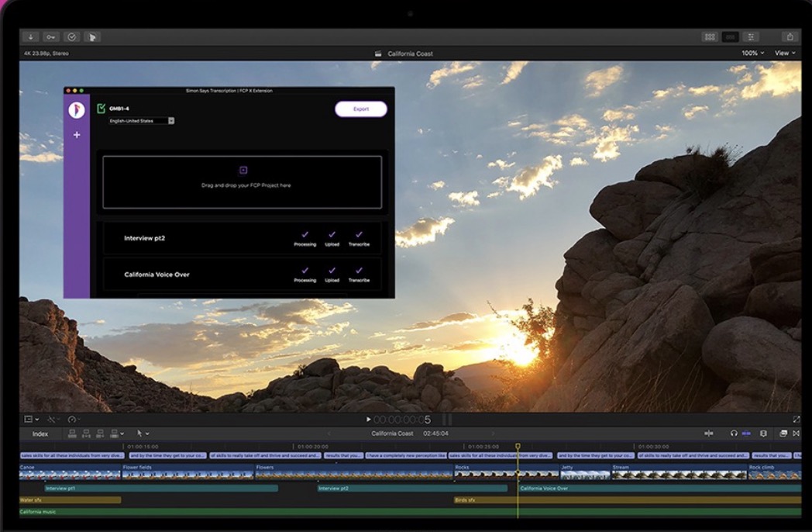
Task: Add new project with plus icon
Action: click(77, 135)
